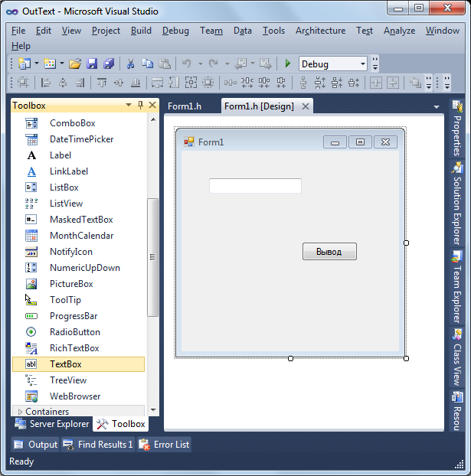Click the Size to Grid icon

click(x=208, y=83)
